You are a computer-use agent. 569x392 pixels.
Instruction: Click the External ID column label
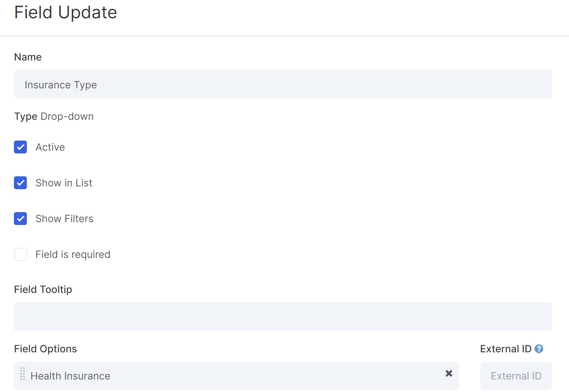click(506, 349)
